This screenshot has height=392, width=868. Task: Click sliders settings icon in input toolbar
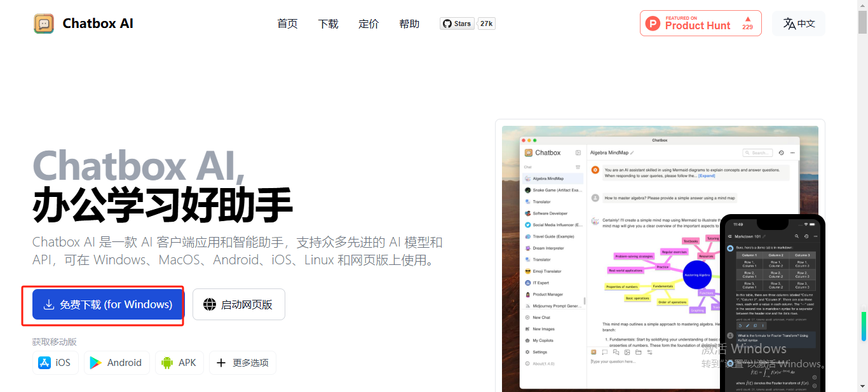tap(649, 352)
